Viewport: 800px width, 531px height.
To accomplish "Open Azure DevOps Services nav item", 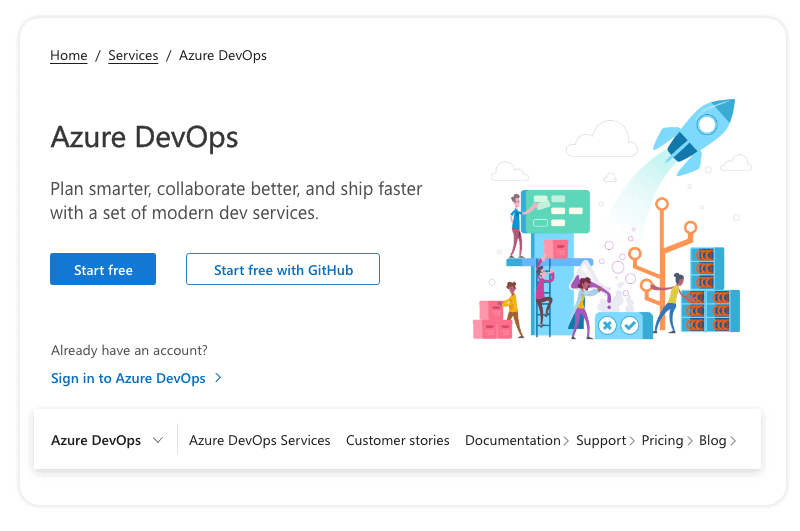I will 260,440.
